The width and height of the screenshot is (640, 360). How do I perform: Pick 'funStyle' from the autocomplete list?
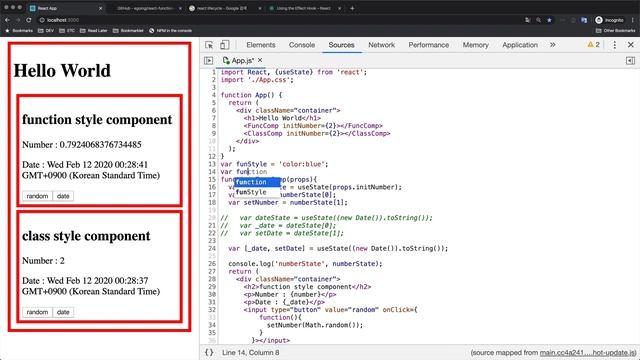(x=257, y=192)
